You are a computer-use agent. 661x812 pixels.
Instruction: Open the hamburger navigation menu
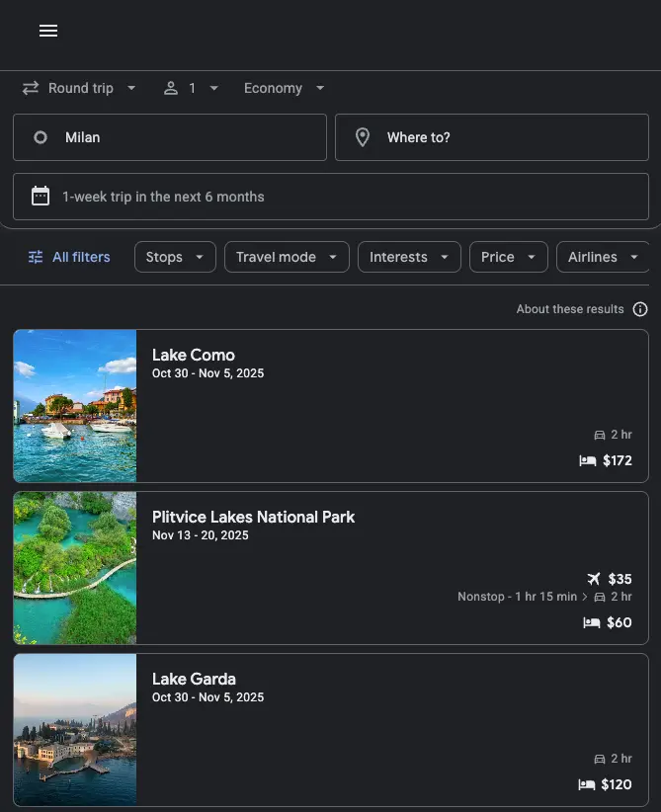click(x=47, y=31)
